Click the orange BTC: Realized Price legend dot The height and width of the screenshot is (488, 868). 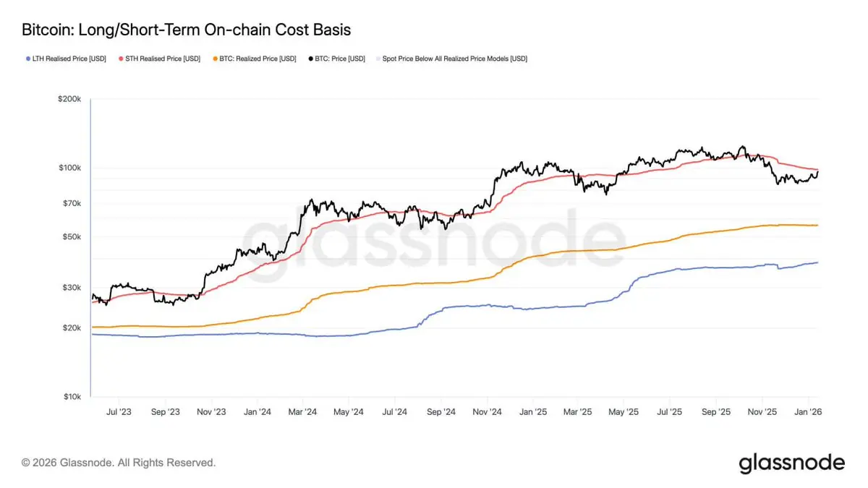point(216,59)
